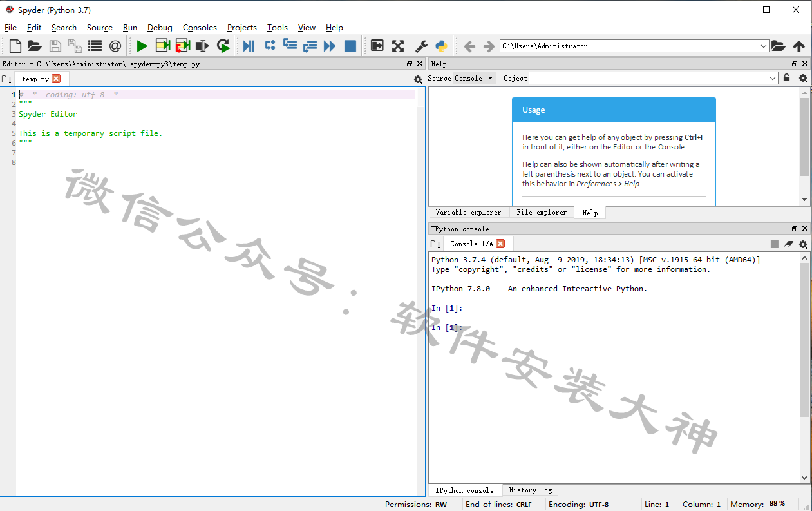Open the outline list toolbar icon
The image size is (812, 511).
pyautogui.click(x=95, y=46)
